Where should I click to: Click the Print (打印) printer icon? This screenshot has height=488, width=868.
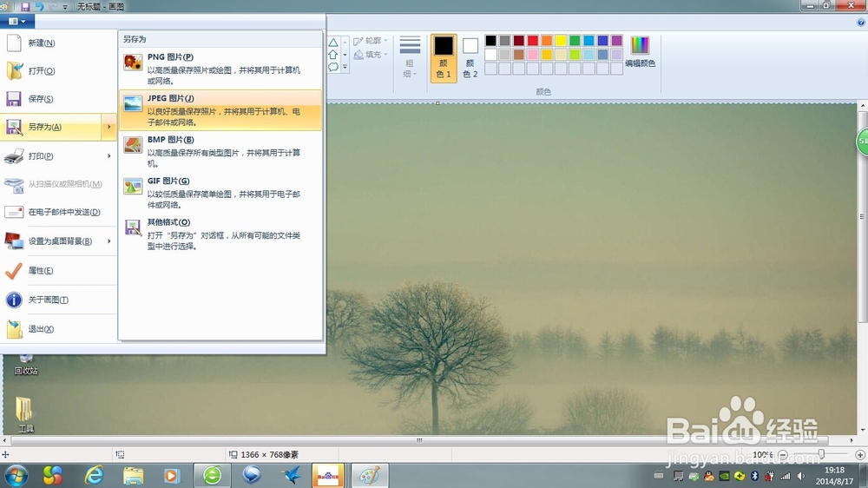(14, 156)
